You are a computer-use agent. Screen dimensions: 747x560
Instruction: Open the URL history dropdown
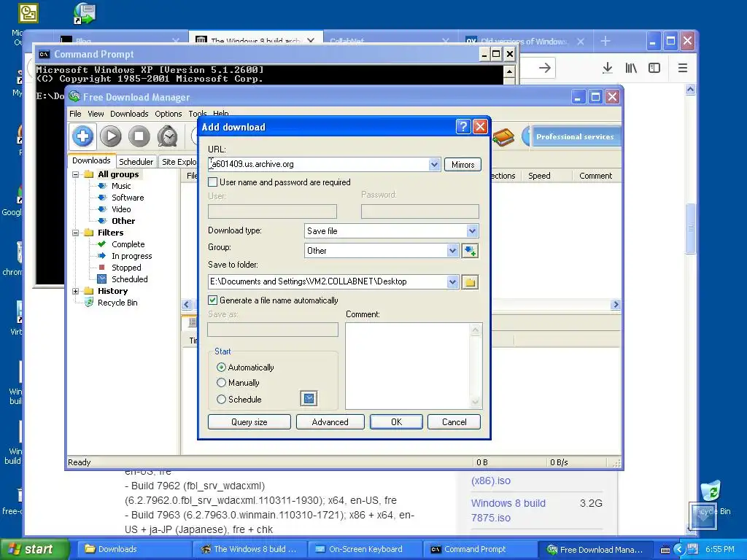[x=434, y=164]
